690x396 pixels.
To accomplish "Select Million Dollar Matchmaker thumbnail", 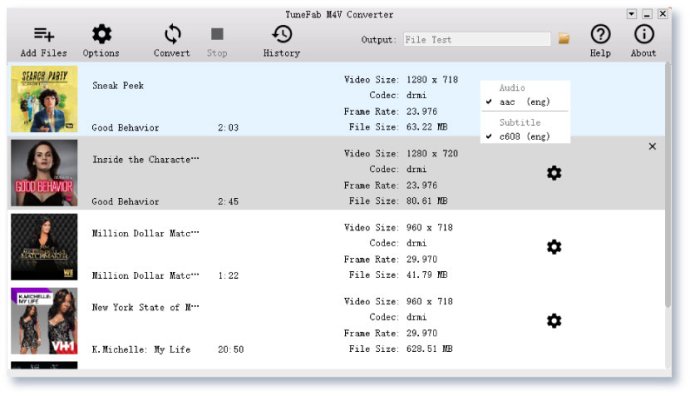I will click(x=44, y=247).
